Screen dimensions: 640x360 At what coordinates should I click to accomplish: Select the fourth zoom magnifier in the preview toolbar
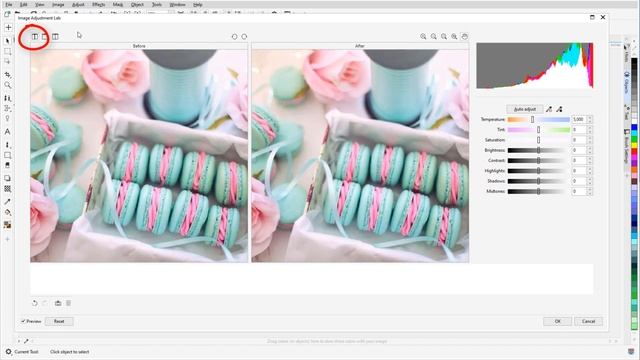(454, 37)
